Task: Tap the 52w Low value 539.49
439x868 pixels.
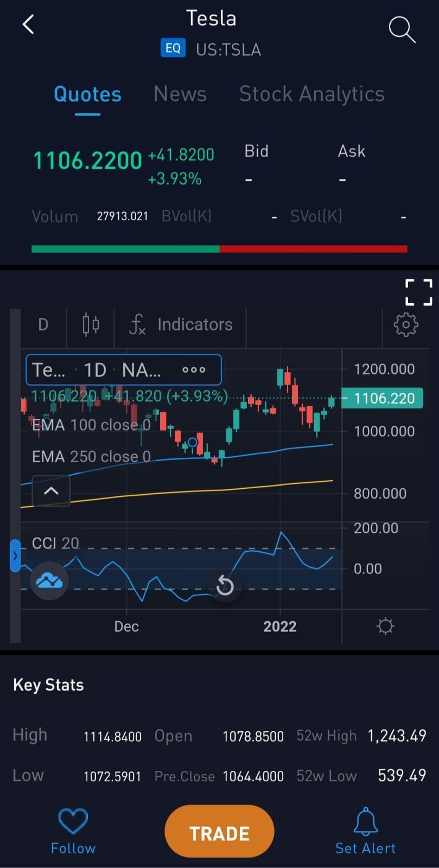Action: click(402, 775)
